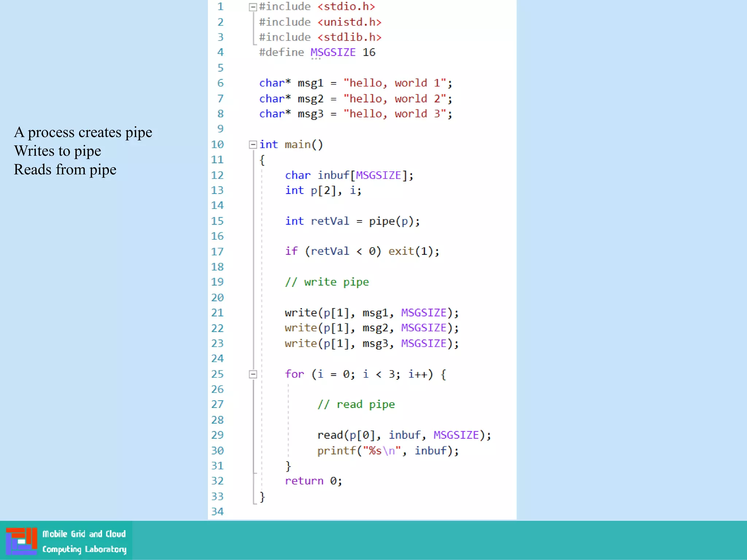Click the // write pipe comment

(327, 282)
